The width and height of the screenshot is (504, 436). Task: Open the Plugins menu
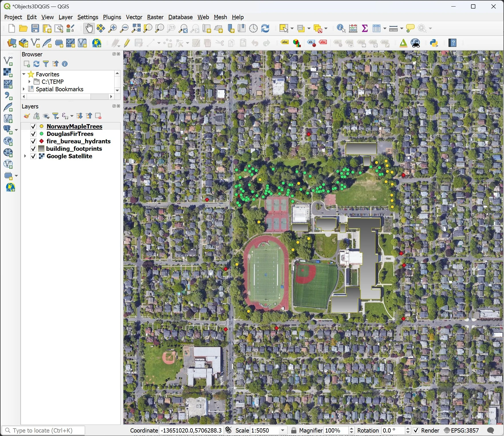pyautogui.click(x=112, y=17)
